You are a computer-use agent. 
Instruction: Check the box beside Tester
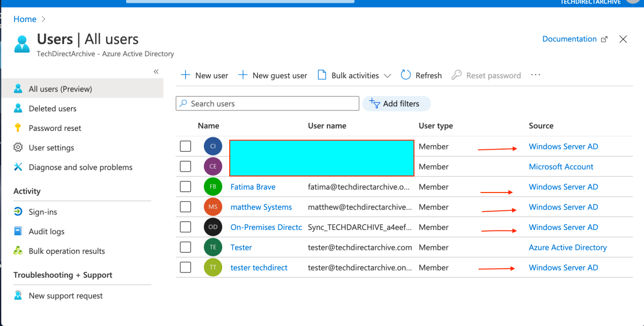[x=185, y=247]
